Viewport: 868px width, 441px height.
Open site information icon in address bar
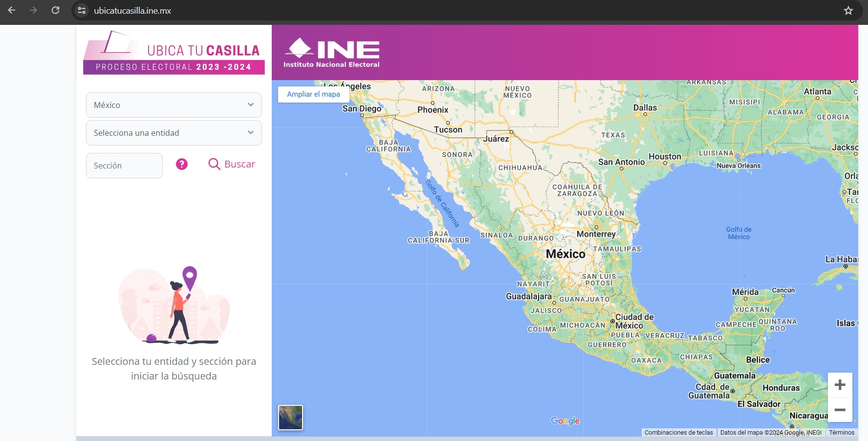(82, 10)
